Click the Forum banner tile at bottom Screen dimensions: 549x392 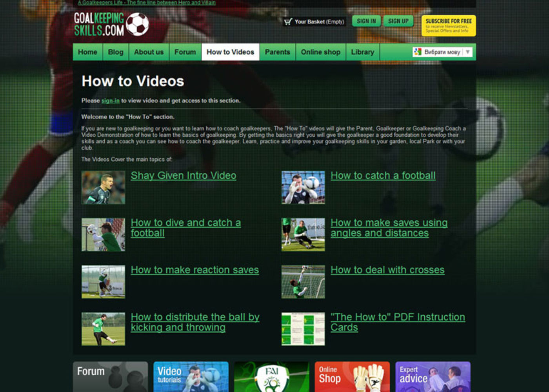(x=110, y=376)
